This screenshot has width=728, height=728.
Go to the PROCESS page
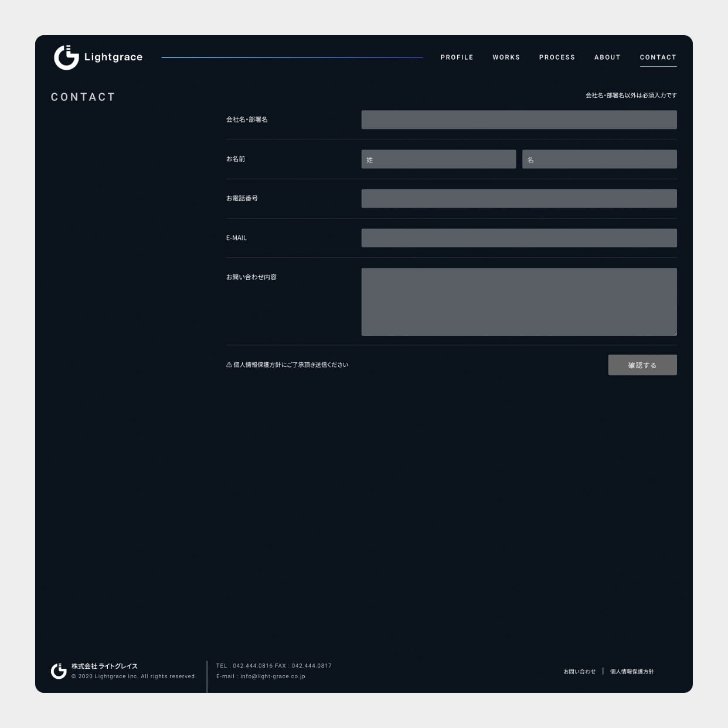[557, 57]
